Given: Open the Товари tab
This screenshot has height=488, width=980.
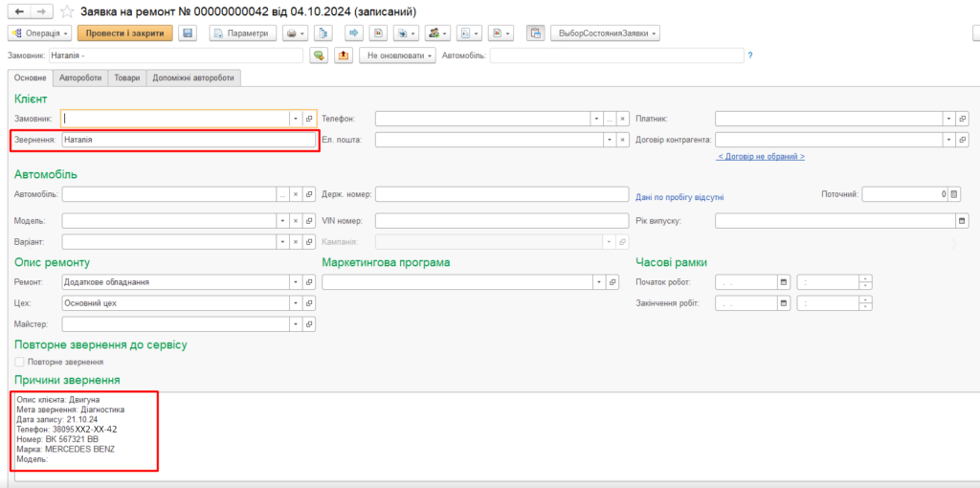Looking at the screenshot, I should (125, 78).
